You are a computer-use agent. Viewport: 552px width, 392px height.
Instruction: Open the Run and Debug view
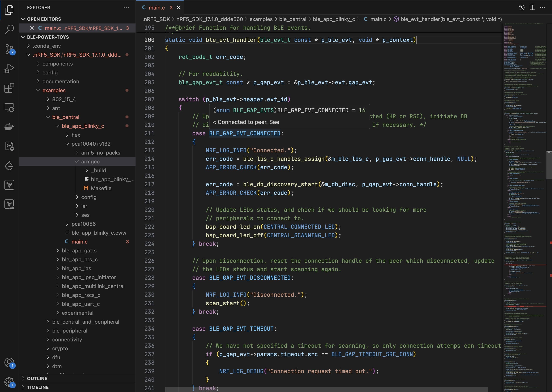coord(9,68)
